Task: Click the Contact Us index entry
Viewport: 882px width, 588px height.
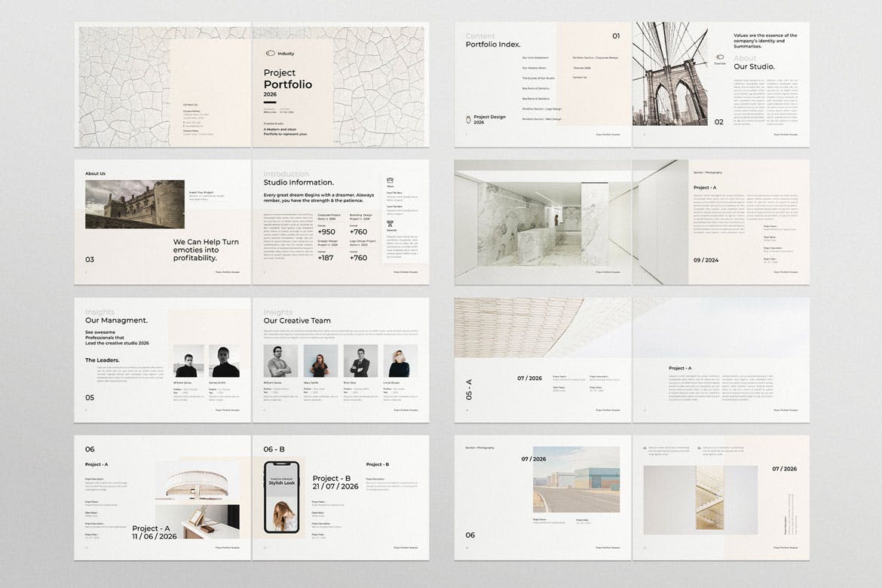Action: pos(580,78)
